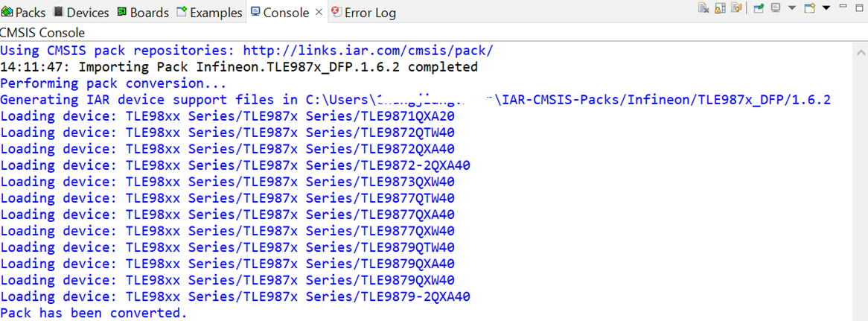868x321 pixels.
Task: Click the vertical scrollbar of the console
Action: pyautogui.click(x=860, y=179)
